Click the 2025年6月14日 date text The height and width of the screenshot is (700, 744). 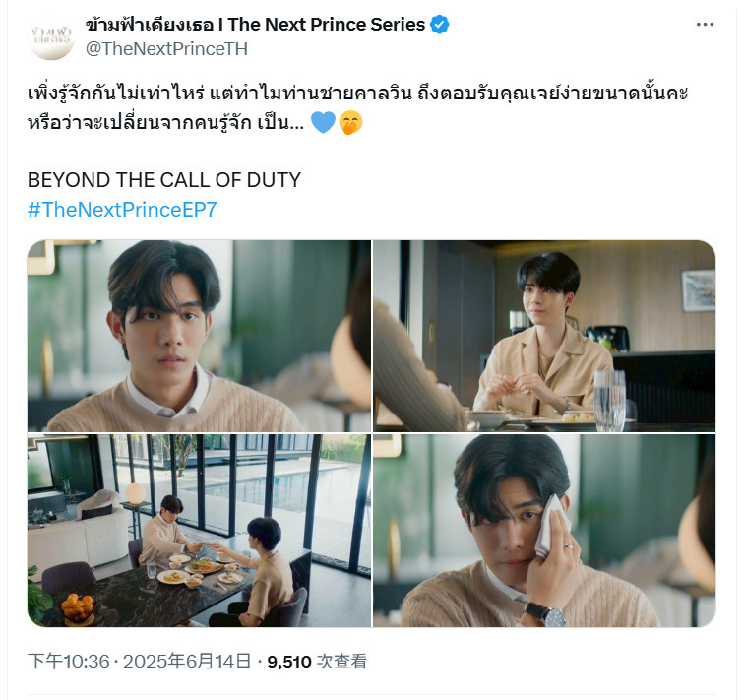tap(187, 661)
